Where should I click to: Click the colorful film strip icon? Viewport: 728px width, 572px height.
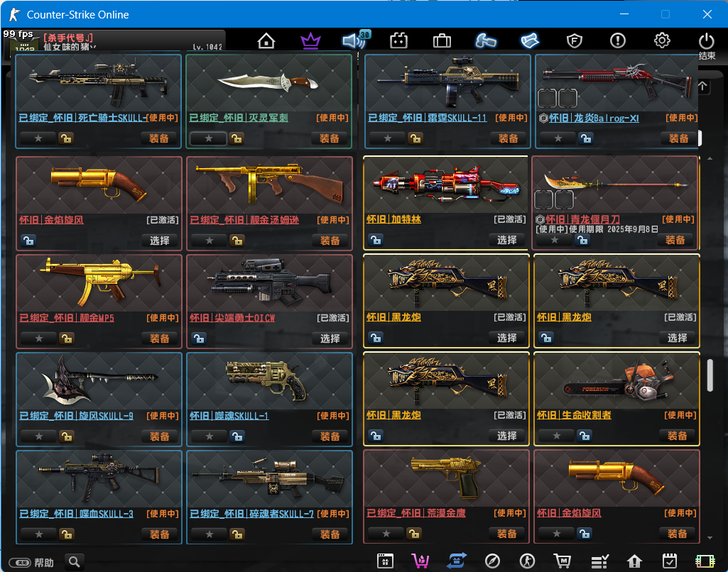tap(705, 561)
